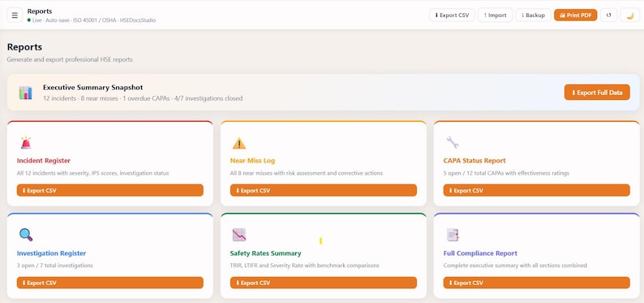The image size is (644, 303).
Task: Open the hamburger sidebar menu
Action: (15, 15)
